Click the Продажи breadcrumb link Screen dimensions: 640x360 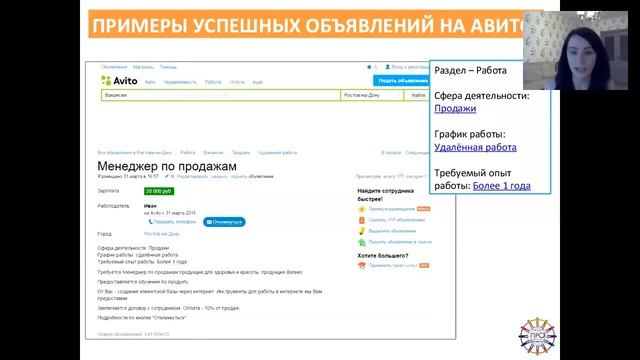[240, 153]
